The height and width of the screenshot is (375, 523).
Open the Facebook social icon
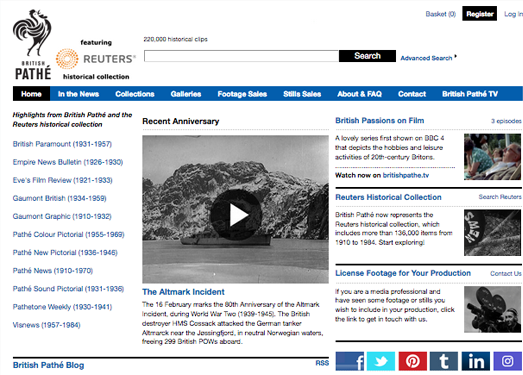coord(350,361)
